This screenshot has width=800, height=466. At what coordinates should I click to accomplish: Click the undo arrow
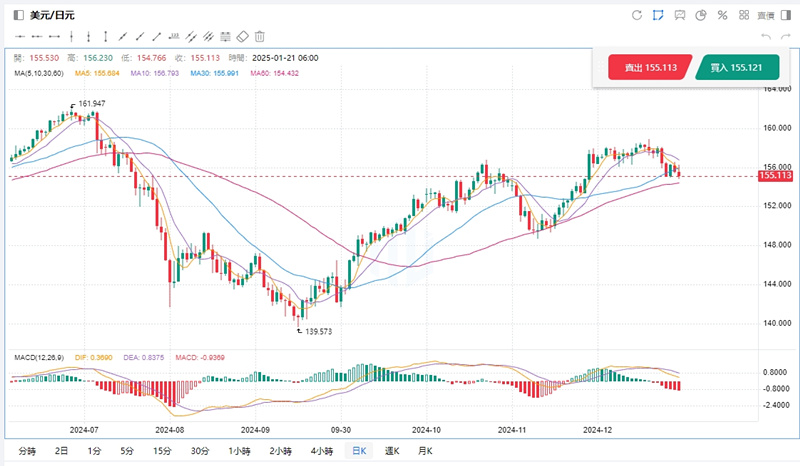pos(765,37)
